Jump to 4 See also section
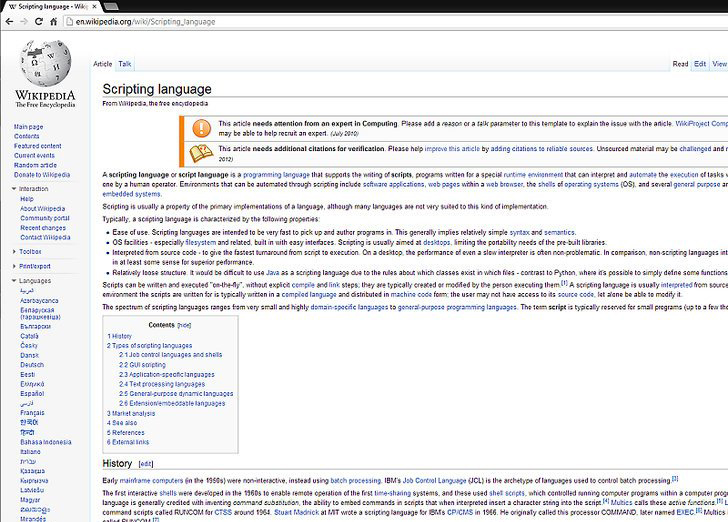The height and width of the screenshot is (522, 728). 122,423
